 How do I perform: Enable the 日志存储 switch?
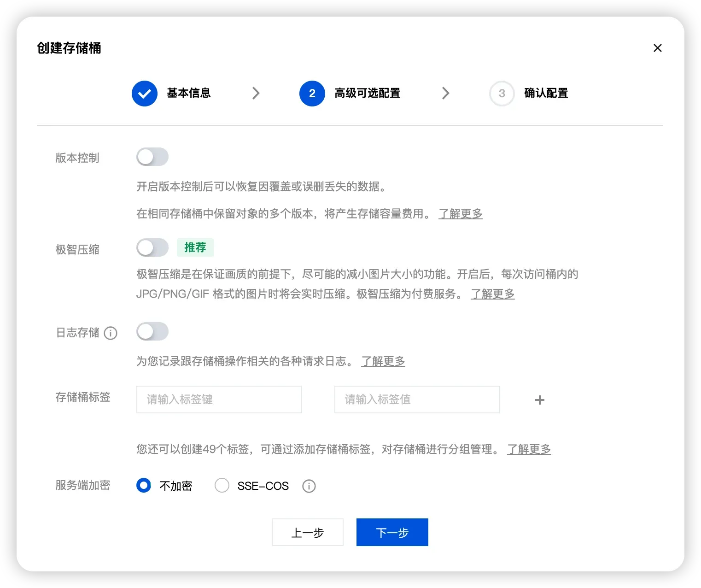coord(152,332)
